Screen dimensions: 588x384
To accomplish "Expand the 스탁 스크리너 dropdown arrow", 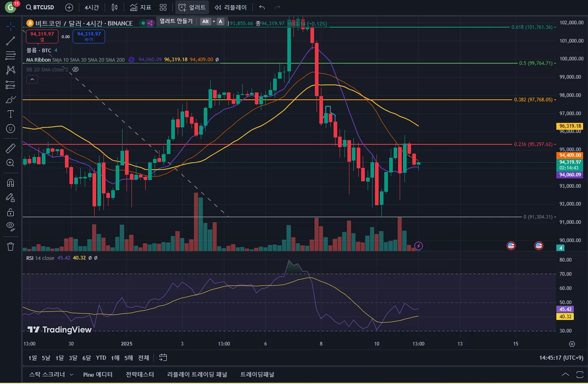I will click(x=71, y=375).
